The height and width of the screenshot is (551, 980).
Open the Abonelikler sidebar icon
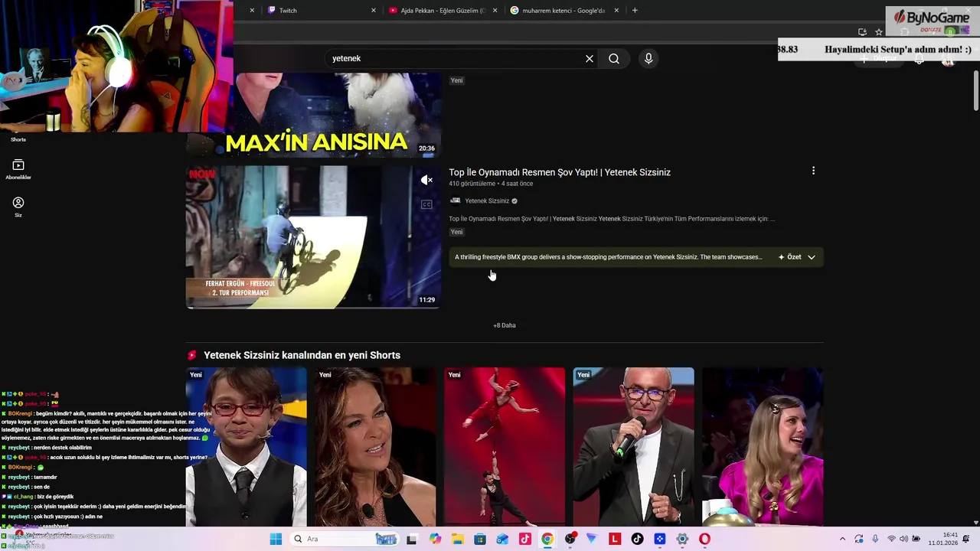pos(18,169)
